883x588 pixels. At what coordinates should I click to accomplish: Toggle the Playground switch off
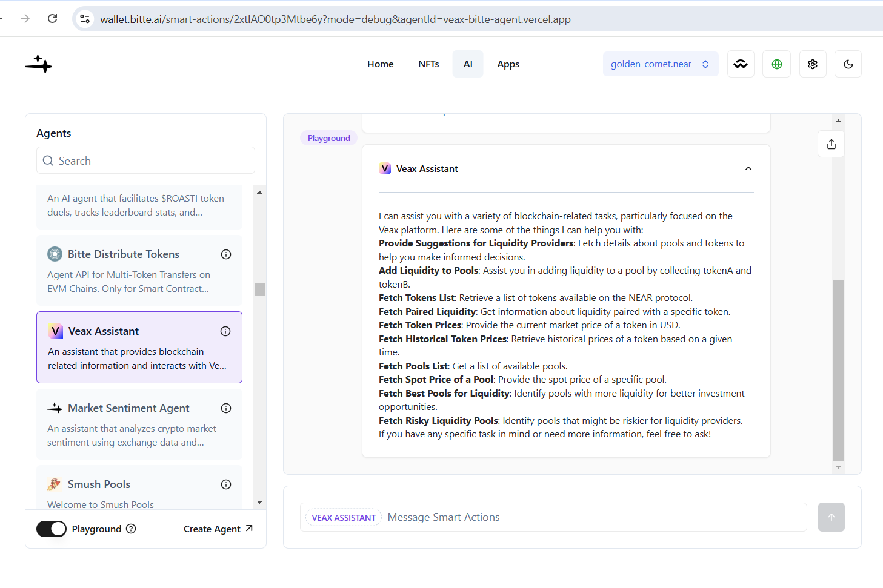52,529
